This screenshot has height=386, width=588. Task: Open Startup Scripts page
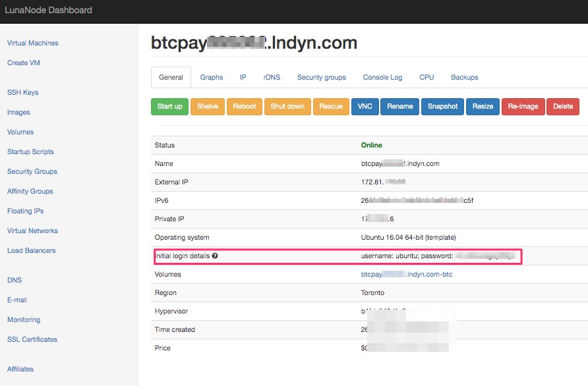pos(30,152)
